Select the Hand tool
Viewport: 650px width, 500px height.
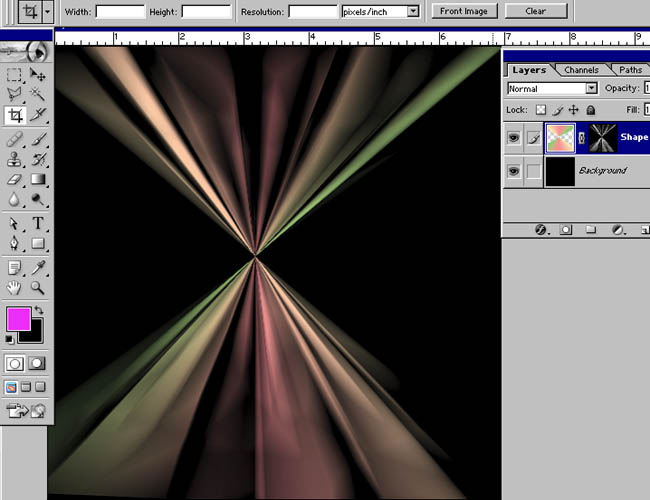[14, 287]
